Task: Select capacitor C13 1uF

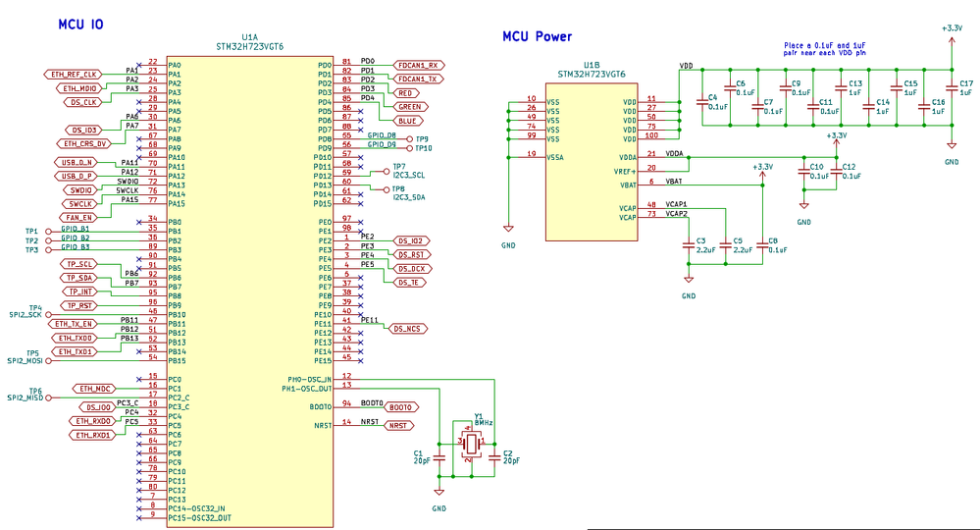Action: (842, 88)
